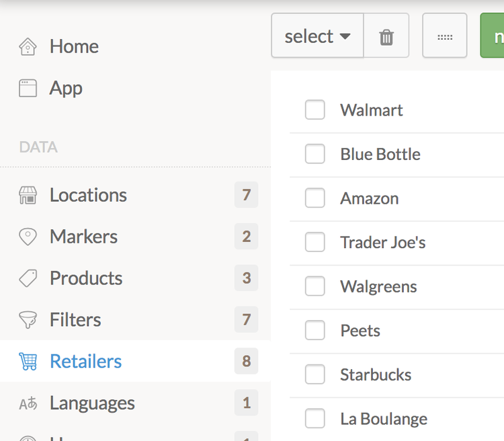Image resolution: width=504 pixels, height=441 pixels.
Task: Select the Starbucks row checkbox
Action: coord(314,374)
